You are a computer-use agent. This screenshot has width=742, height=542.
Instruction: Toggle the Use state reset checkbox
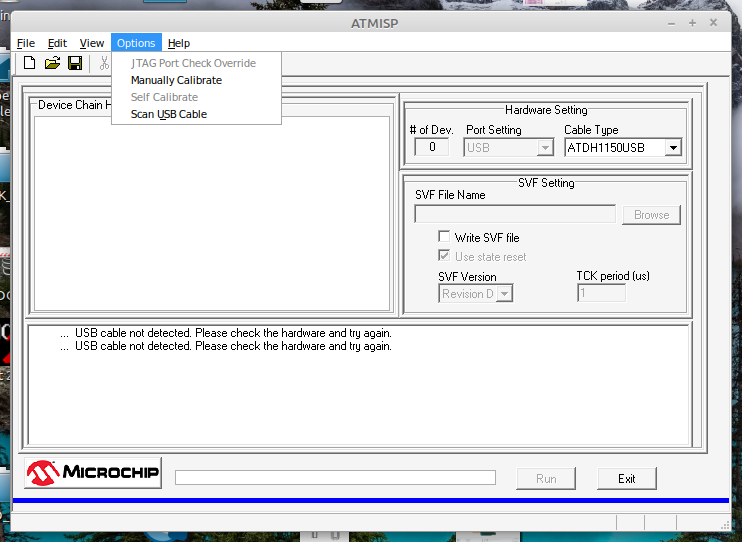[445, 256]
